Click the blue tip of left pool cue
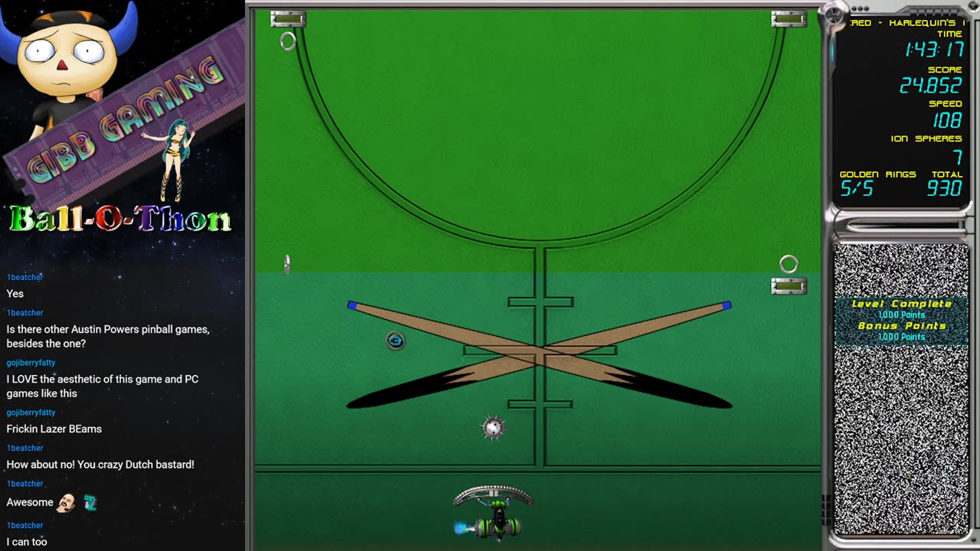The image size is (980, 551). (352, 305)
